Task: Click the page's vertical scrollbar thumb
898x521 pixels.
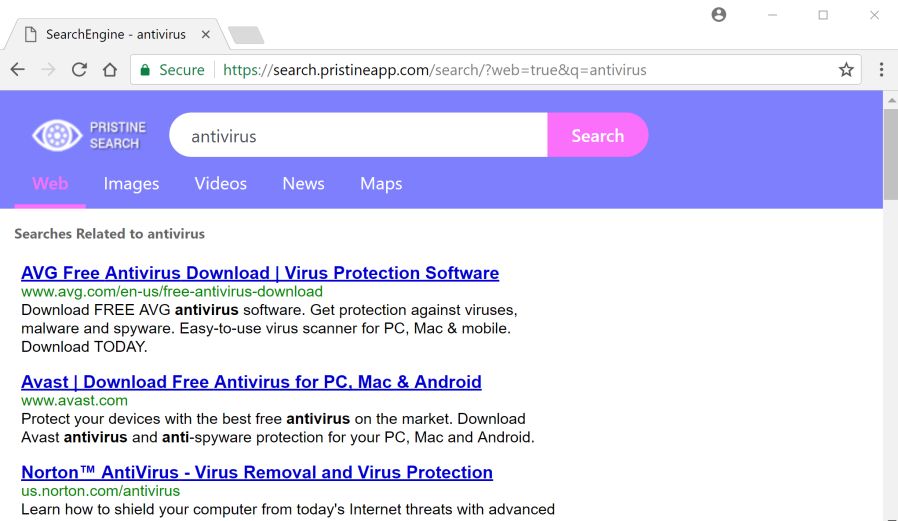Action: click(x=890, y=155)
